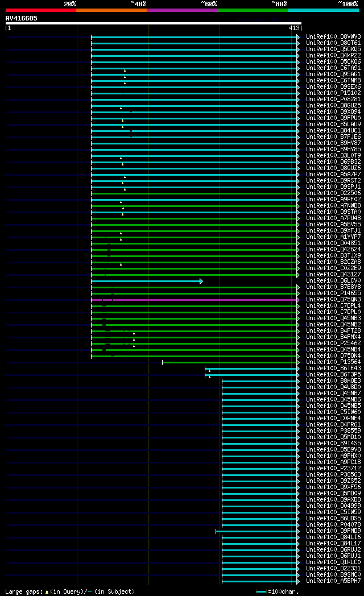
Task: Select subject label UniRef100_B9RST2
Action: point(333,180)
